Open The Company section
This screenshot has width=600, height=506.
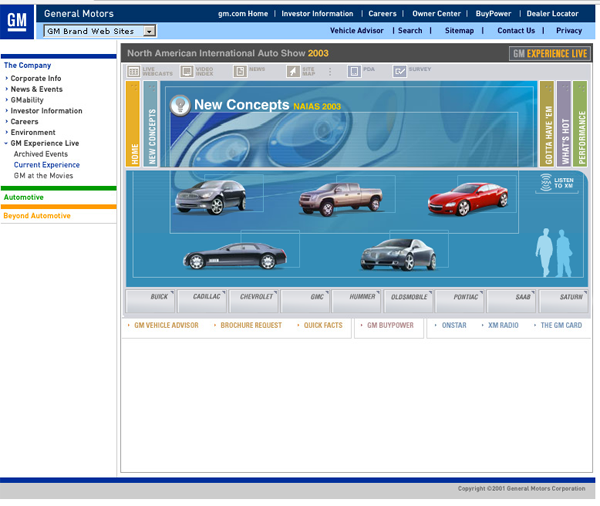pyautogui.click(x=28, y=65)
